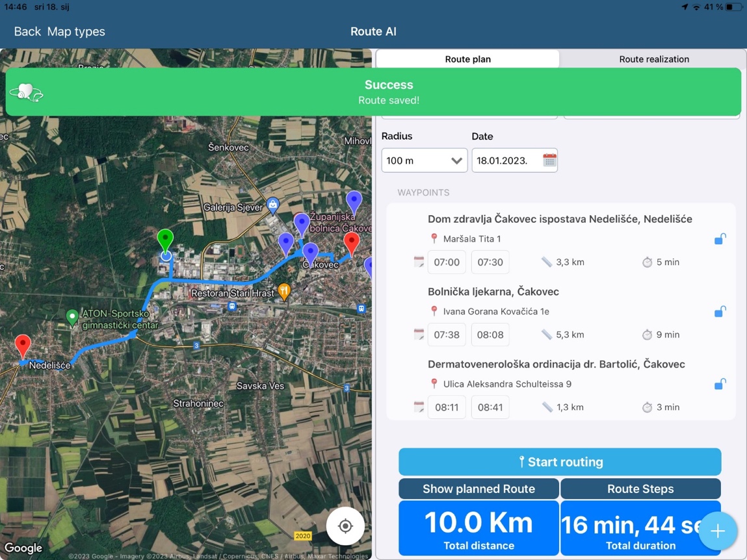
Task: Open the date field showing 18.01.2023.
Action: [505, 160]
